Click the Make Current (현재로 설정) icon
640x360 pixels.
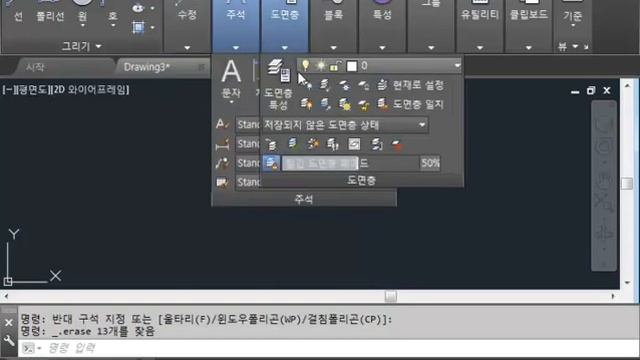(x=382, y=85)
